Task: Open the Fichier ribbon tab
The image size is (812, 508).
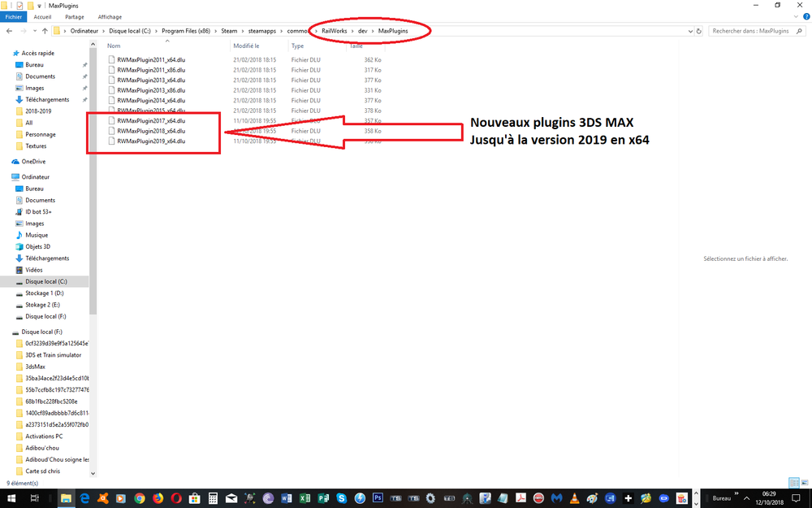Action: coord(14,16)
